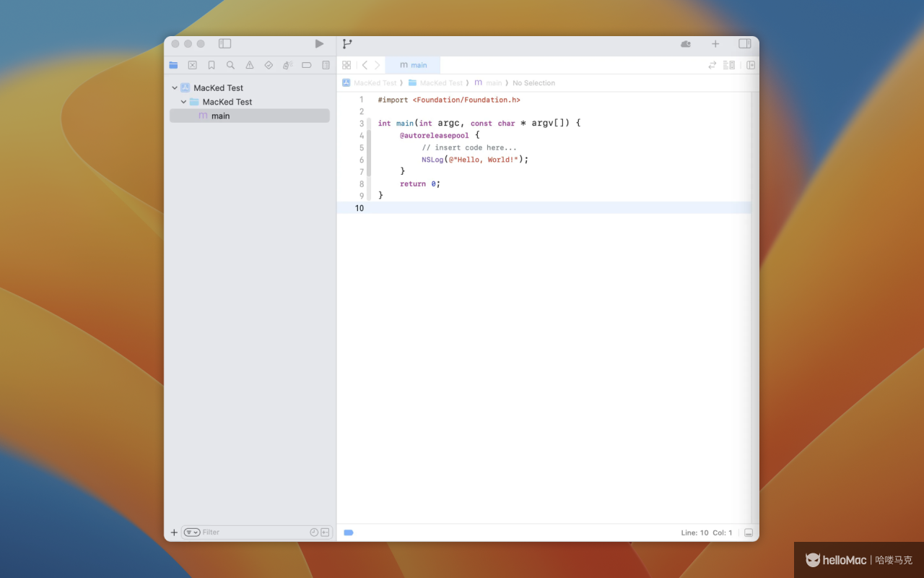The width and height of the screenshot is (924, 578).
Task: Click line number 10 gutter
Action: tap(359, 208)
